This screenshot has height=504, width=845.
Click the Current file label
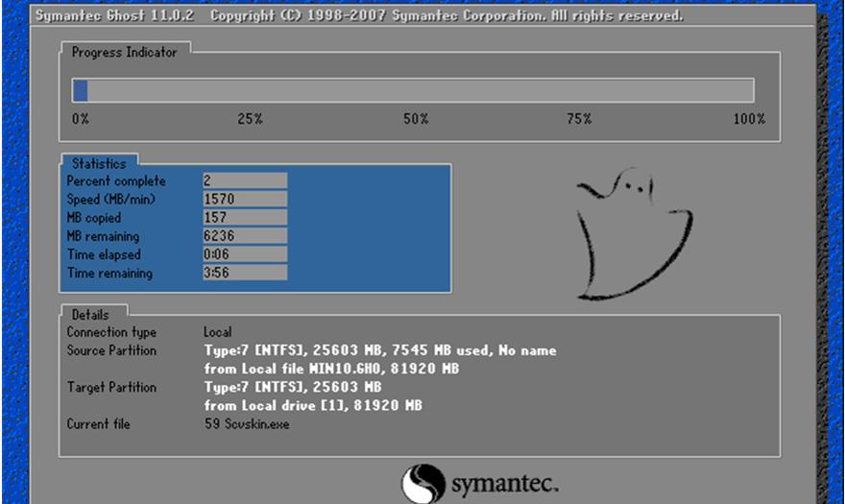point(99,423)
